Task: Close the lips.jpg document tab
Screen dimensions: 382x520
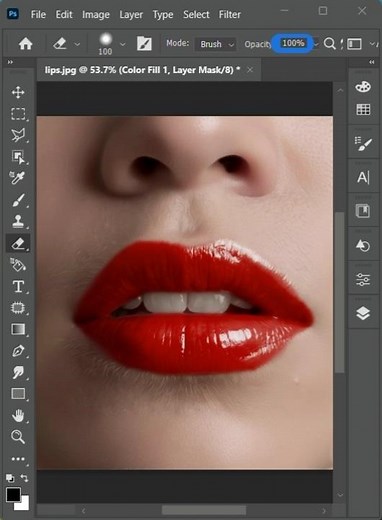Action: (x=250, y=70)
